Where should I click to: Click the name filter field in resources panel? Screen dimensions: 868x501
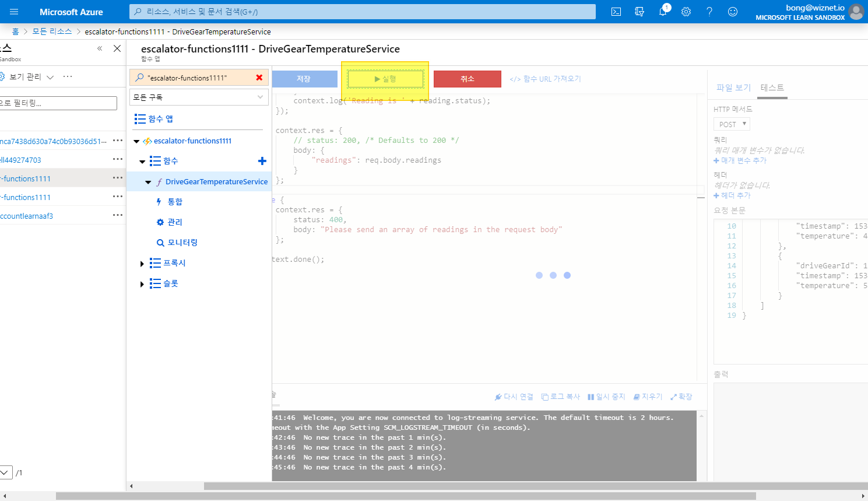(58, 103)
